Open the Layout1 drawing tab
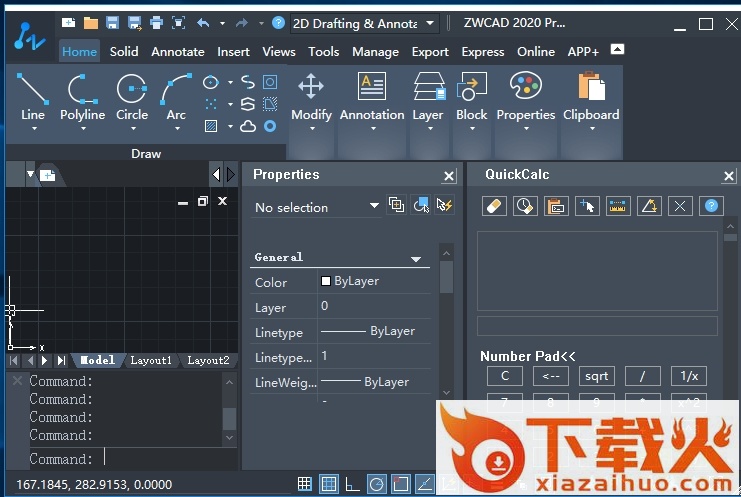The image size is (741, 497). click(151, 360)
